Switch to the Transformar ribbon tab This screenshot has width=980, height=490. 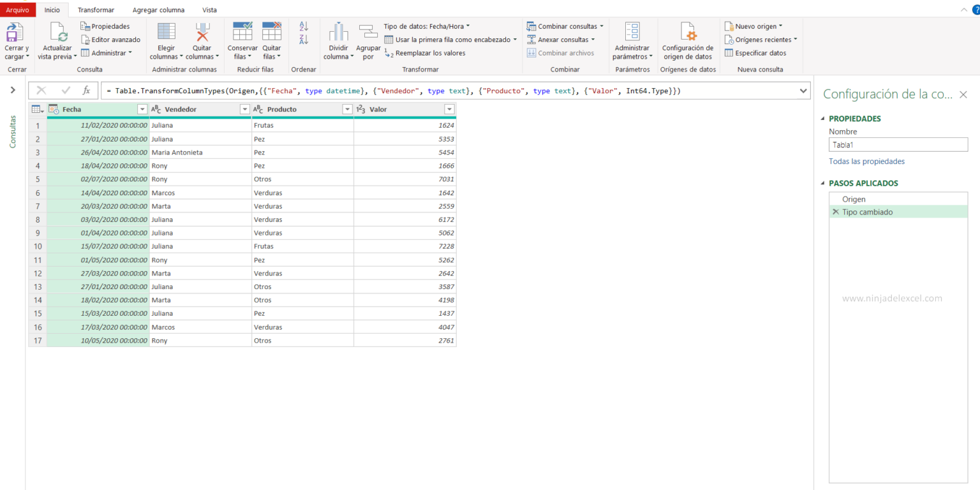pyautogui.click(x=96, y=10)
